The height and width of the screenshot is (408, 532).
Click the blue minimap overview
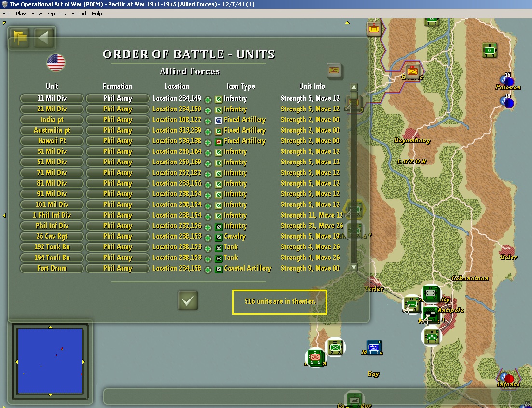click(50, 361)
